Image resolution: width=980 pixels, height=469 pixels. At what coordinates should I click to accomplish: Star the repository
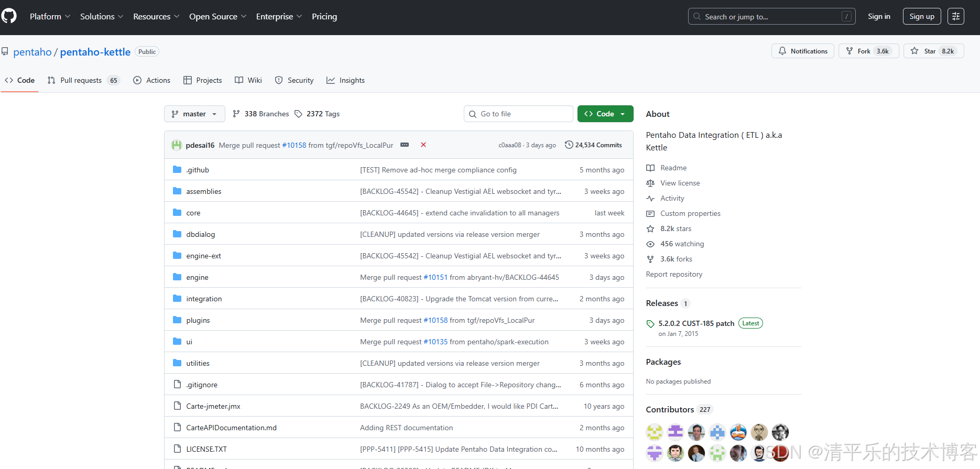pos(933,51)
